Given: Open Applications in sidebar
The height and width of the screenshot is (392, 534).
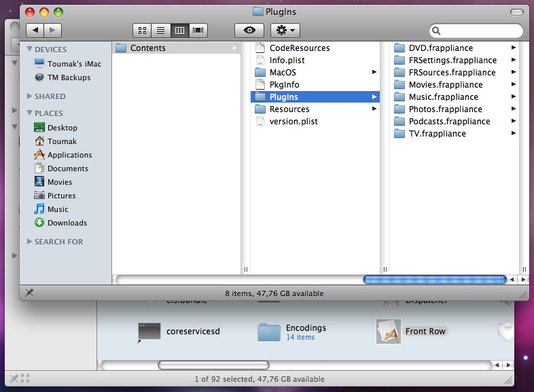Looking at the screenshot, I should (63, 155).
